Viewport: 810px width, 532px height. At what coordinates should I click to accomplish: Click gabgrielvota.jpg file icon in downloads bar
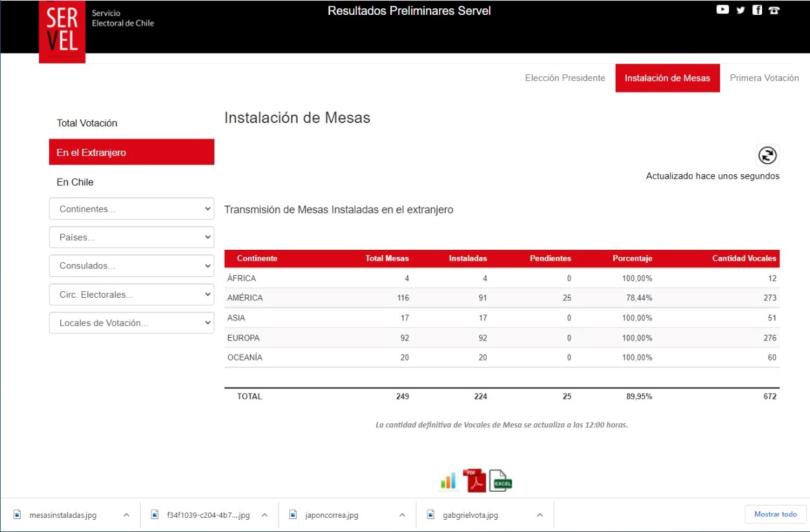click(431, 515)
